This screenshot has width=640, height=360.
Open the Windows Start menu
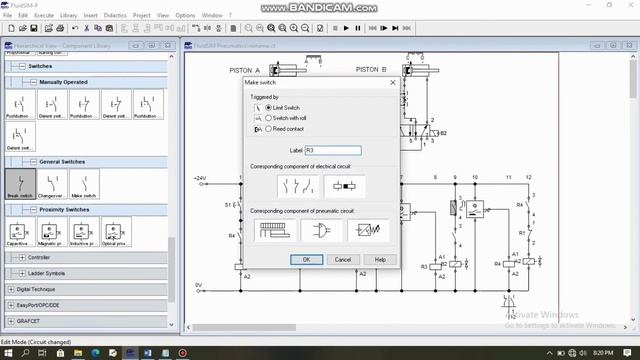point(8,353)
